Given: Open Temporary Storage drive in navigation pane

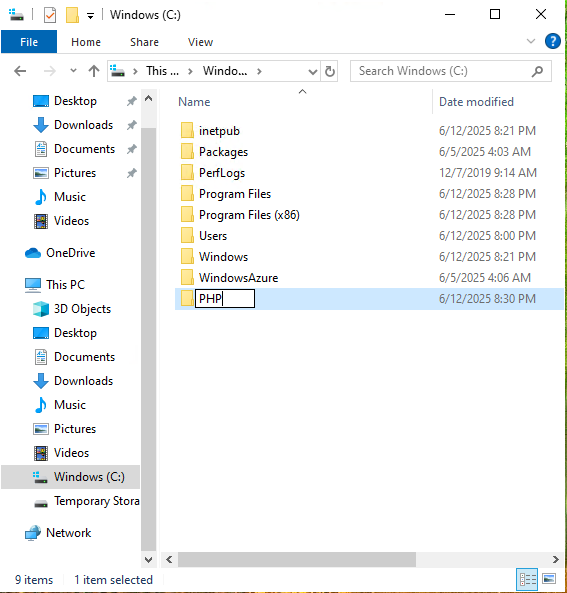Looking at the screenshot, I should coord(96,501).
